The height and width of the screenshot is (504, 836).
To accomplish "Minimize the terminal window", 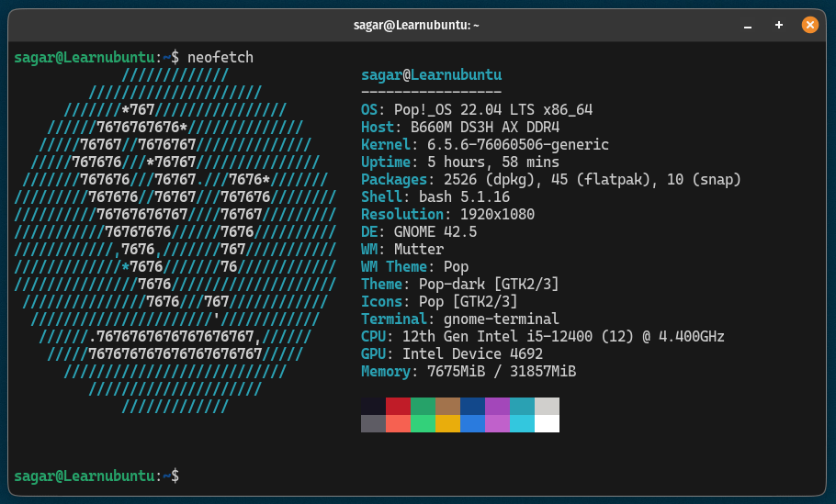I will tap(748, 25).
